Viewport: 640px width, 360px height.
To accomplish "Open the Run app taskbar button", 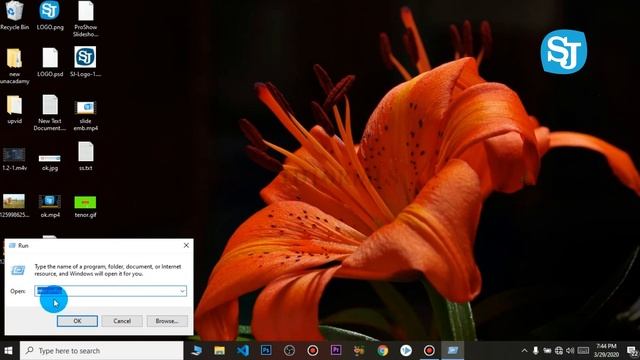I will coord(452,351).
